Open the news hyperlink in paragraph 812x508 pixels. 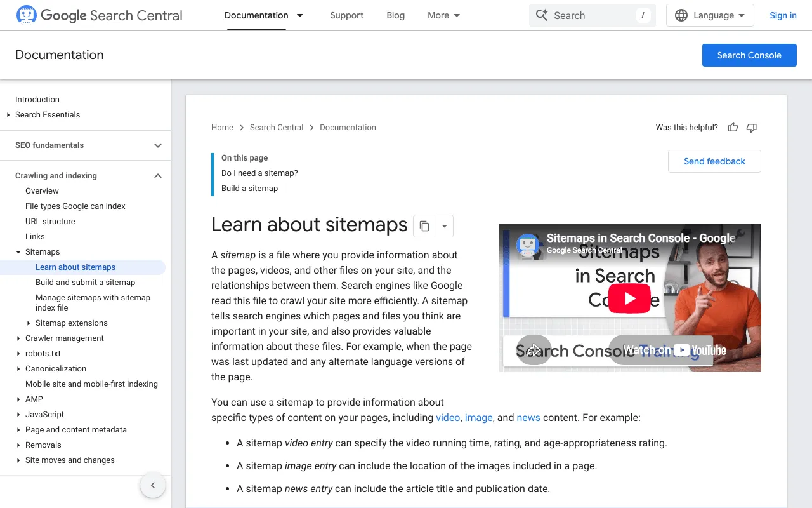point(528,418)
